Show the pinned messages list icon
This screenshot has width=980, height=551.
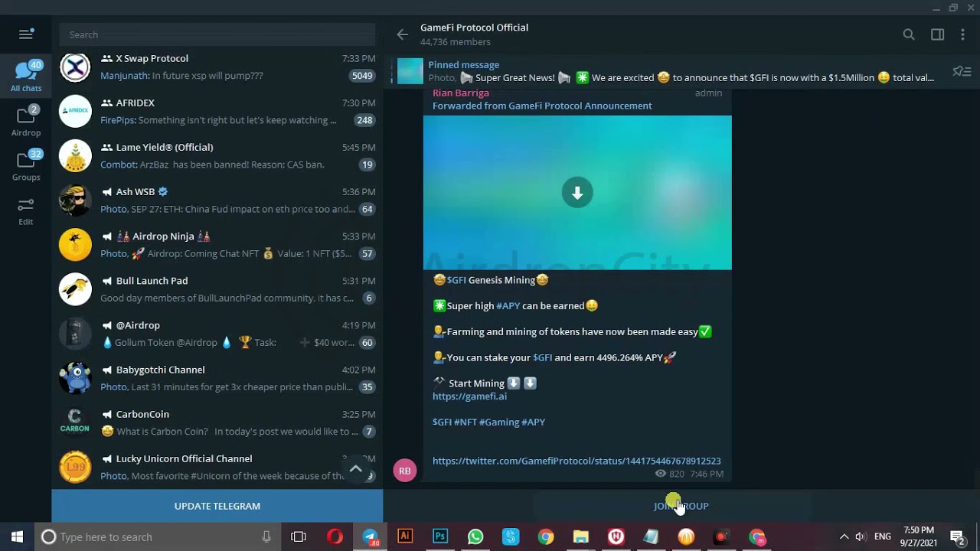[x=962, y=71]
